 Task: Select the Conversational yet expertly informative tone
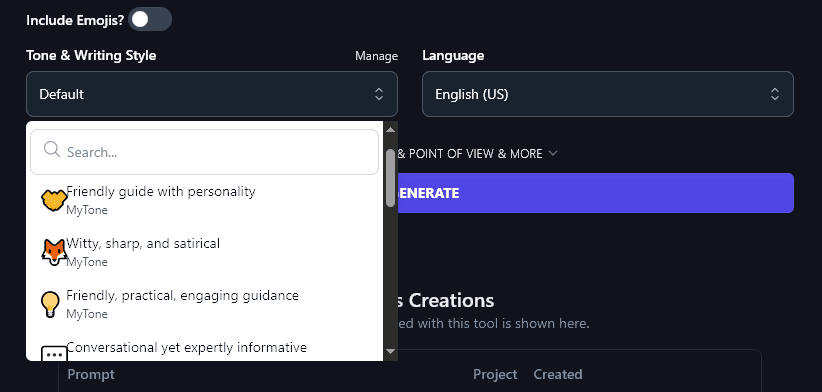click(x=204, y=349)
